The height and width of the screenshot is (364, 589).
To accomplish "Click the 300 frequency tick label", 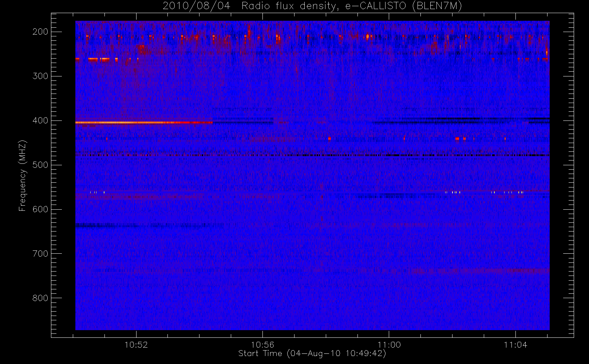I will [x=40, y=76].
